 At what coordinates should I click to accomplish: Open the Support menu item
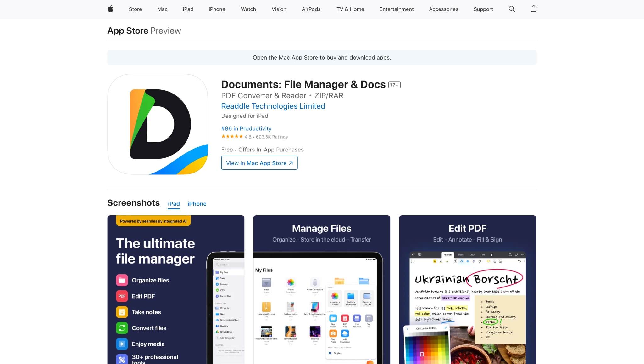click(483, 9)
